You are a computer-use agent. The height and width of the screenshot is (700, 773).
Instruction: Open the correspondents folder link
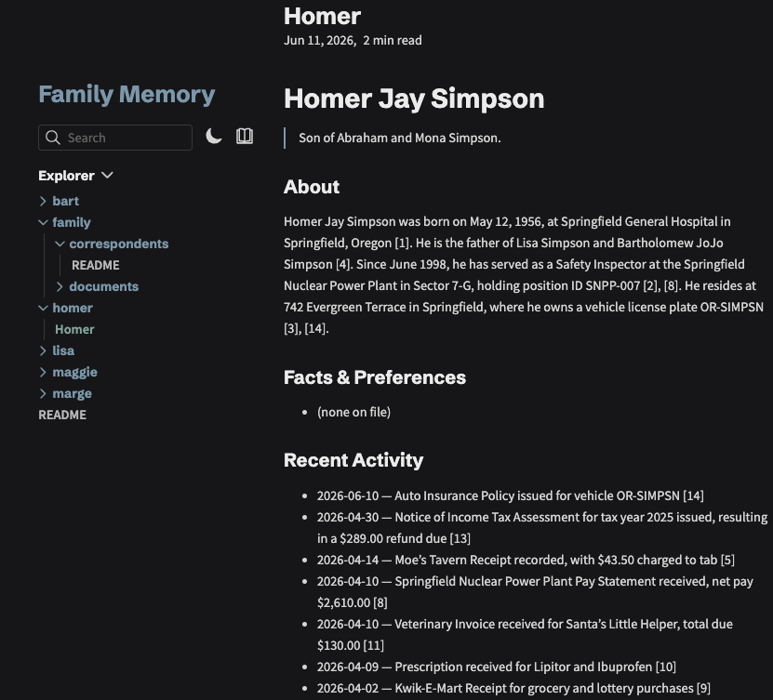(119, 244)
